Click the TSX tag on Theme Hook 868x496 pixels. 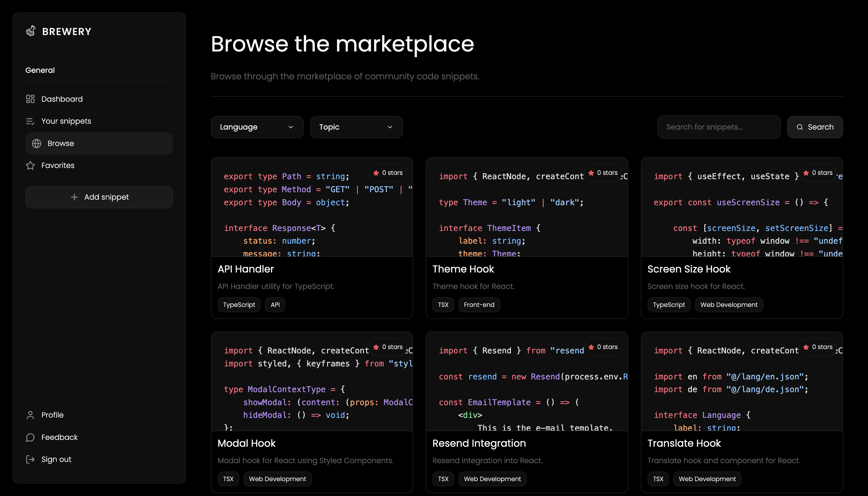pyautogui.click(x=443, y=304)
